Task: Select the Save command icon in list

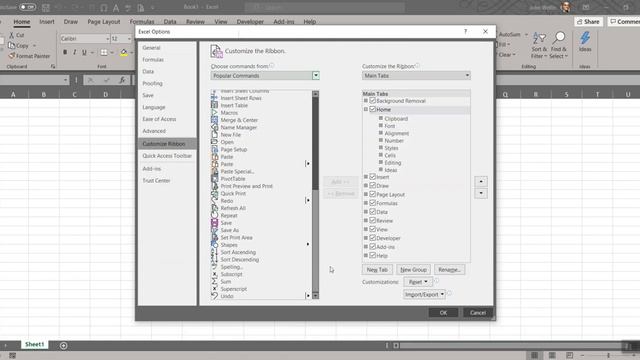Action: tap(214, 222)
